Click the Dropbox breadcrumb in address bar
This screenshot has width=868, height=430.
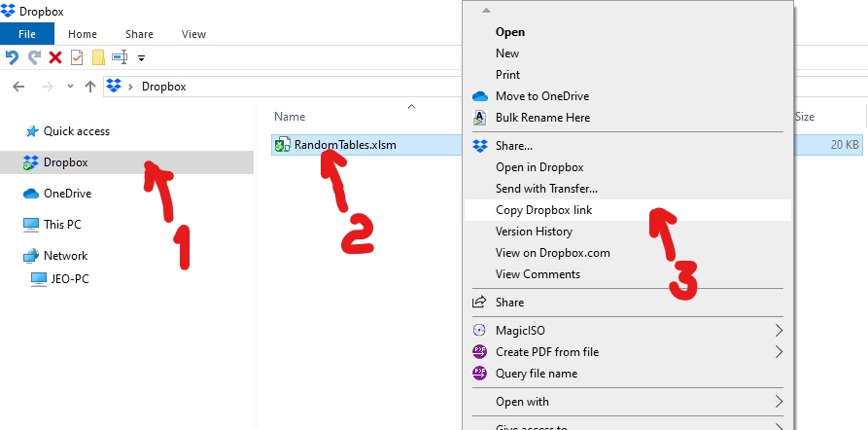coord(164,87)
